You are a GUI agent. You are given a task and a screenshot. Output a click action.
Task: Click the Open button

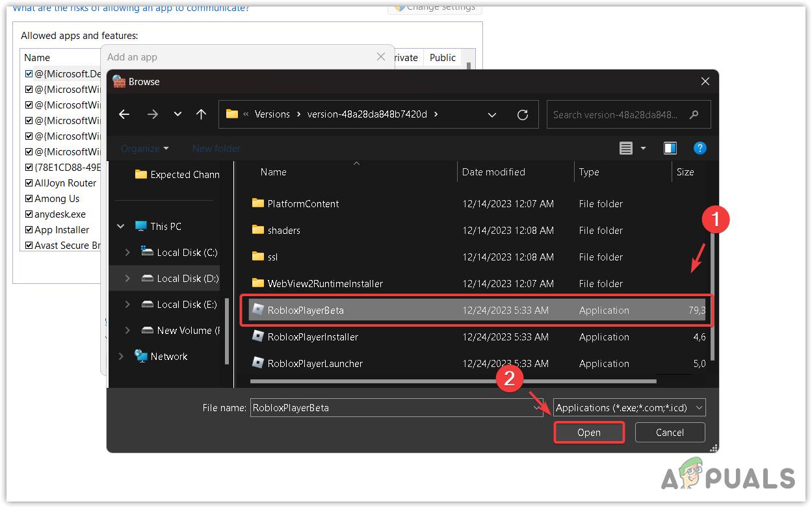pos(589,433)
